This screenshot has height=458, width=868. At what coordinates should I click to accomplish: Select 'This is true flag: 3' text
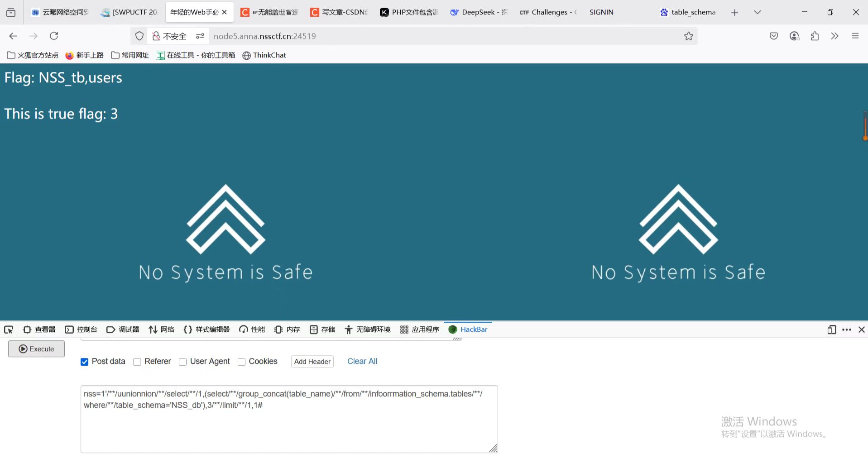[x=61, y=114]
